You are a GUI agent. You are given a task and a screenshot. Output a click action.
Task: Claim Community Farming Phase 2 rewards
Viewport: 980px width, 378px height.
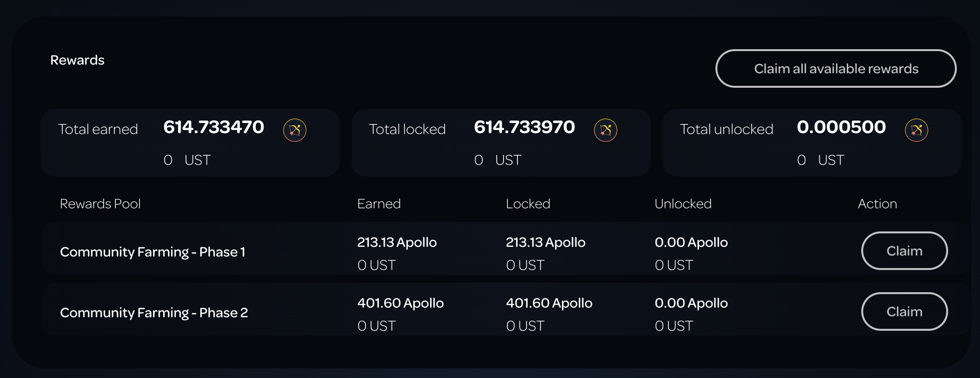(904, 311)
